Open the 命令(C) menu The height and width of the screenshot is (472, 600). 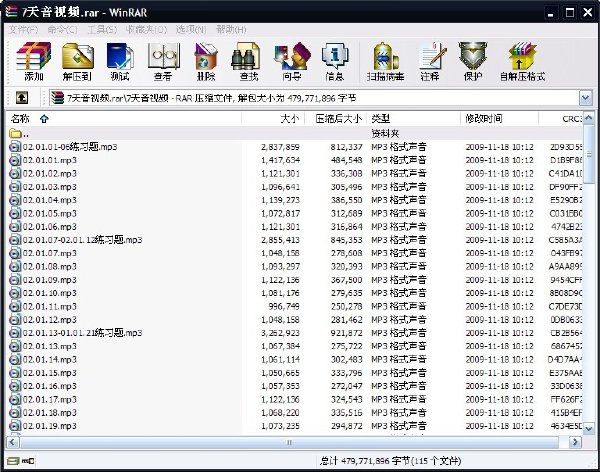62,29
